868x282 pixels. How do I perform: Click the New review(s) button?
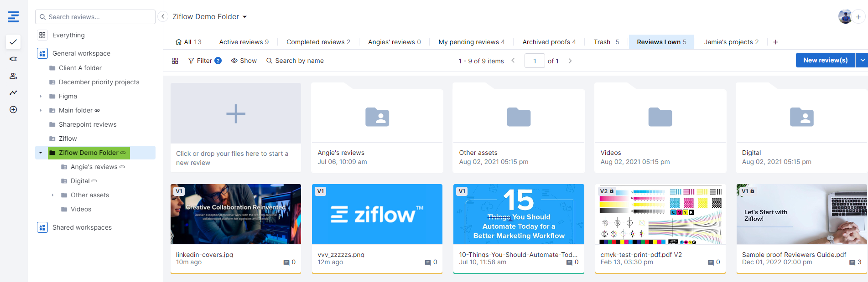pos(825,60)
